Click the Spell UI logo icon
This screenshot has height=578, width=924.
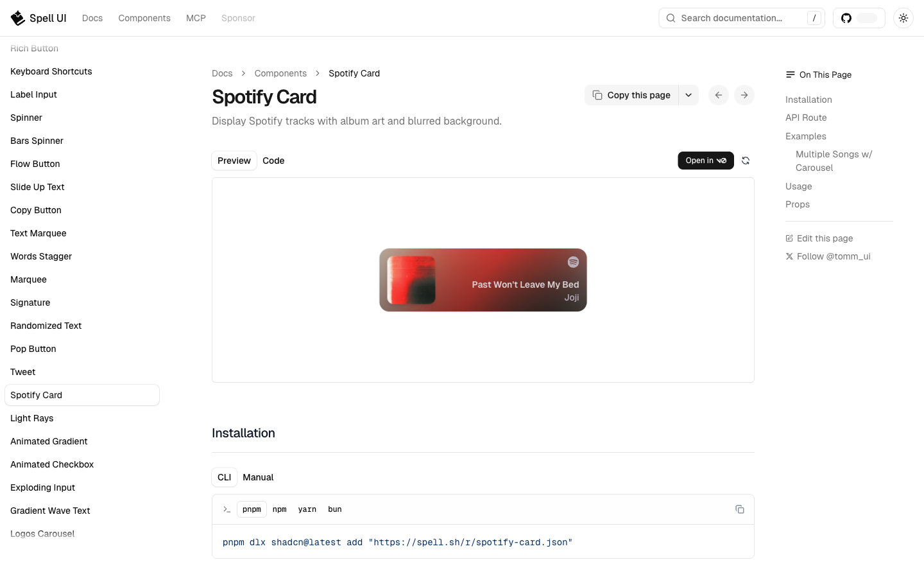coord(17,17)
